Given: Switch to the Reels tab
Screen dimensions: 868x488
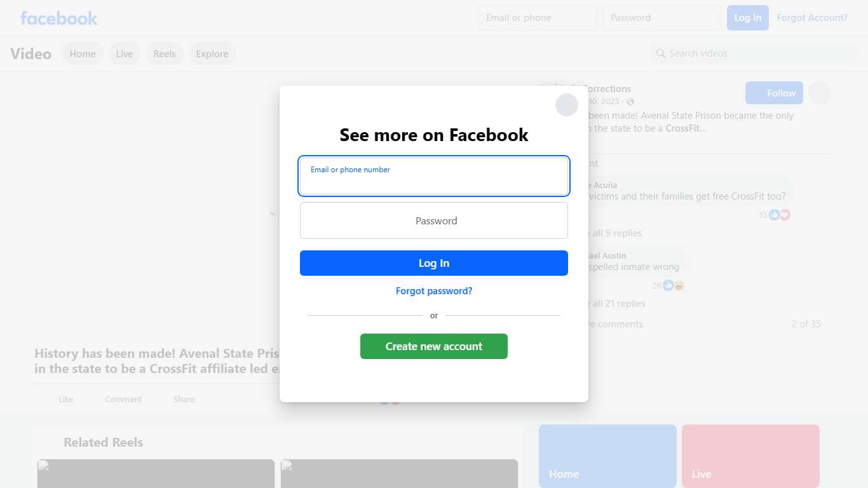Looking at the screenshot, I should pyautogui.click(x=165, y=54).
